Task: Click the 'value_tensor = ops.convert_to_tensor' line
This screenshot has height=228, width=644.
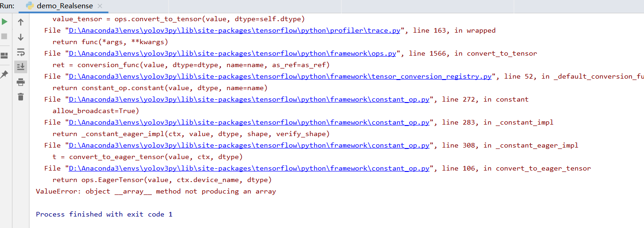Action: pos(179,19)
